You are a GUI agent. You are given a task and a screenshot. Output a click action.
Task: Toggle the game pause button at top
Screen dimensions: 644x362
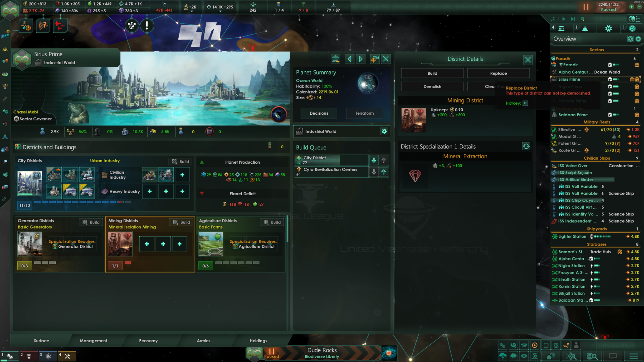[586, 7]
